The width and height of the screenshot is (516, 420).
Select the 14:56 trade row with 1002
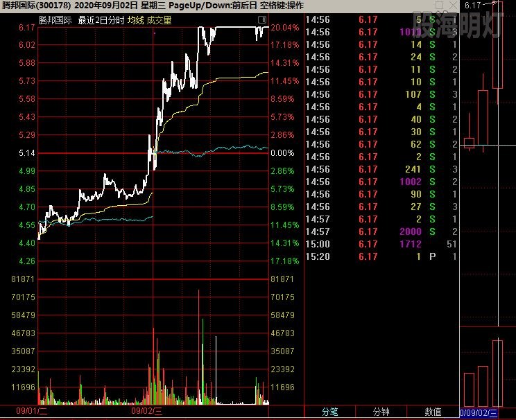(x=381, y=182)
